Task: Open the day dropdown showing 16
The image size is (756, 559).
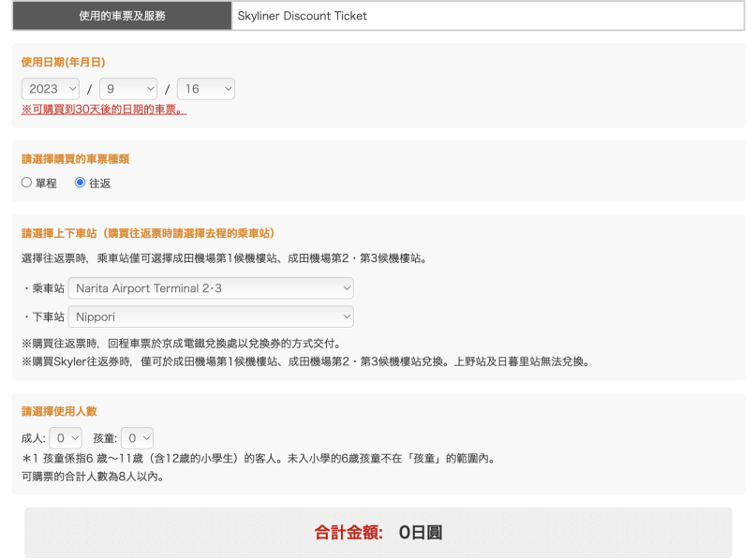Action: [206, 89]
